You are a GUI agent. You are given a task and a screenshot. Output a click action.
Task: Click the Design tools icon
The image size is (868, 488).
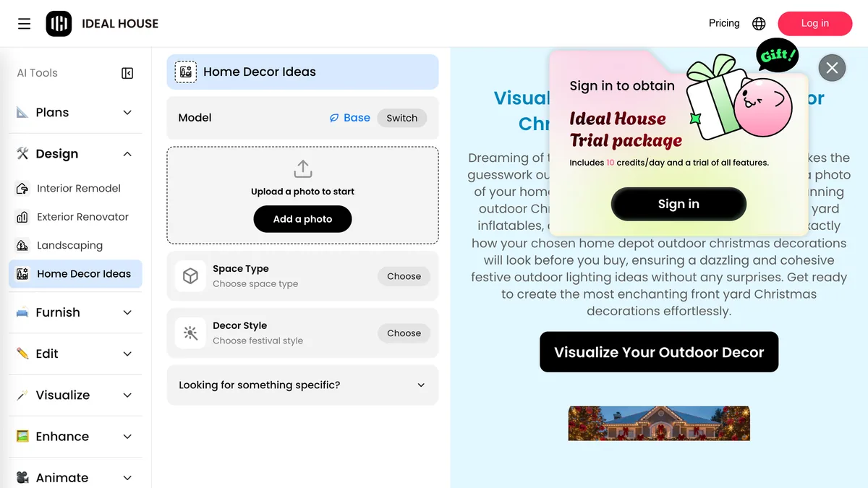point(22,154)
